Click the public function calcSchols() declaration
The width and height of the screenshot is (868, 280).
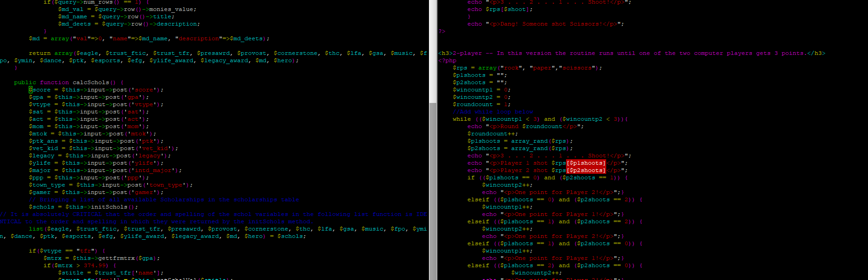tap(69, 82)
